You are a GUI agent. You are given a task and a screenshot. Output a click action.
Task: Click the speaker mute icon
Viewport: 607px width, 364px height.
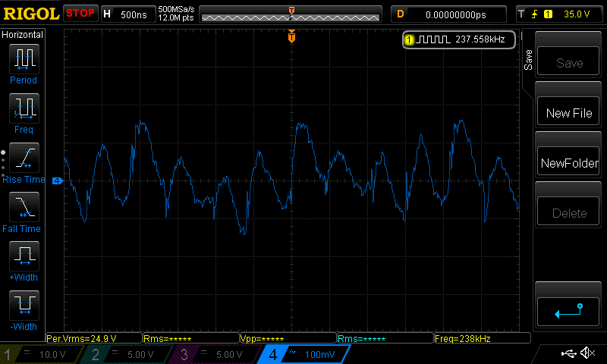587,353
